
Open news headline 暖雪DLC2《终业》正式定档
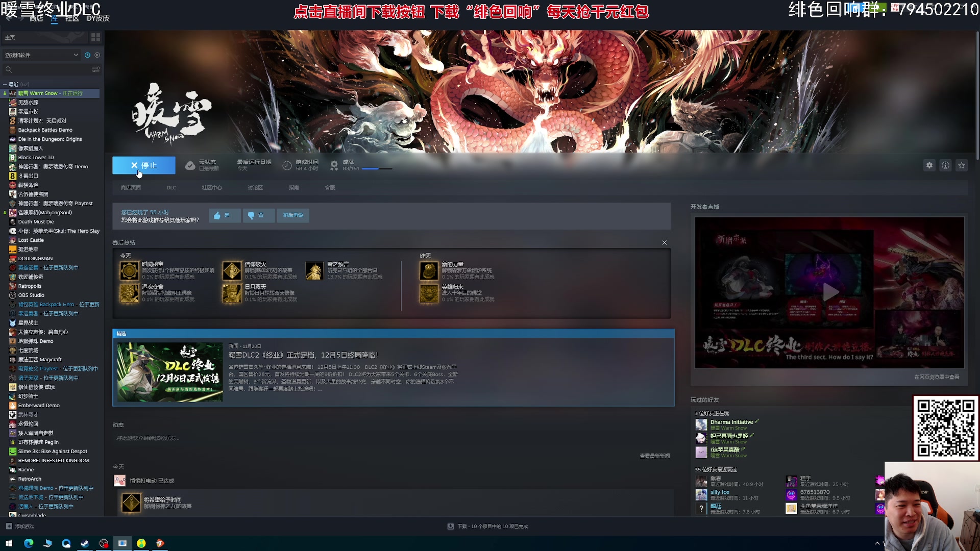click(303, 355)
